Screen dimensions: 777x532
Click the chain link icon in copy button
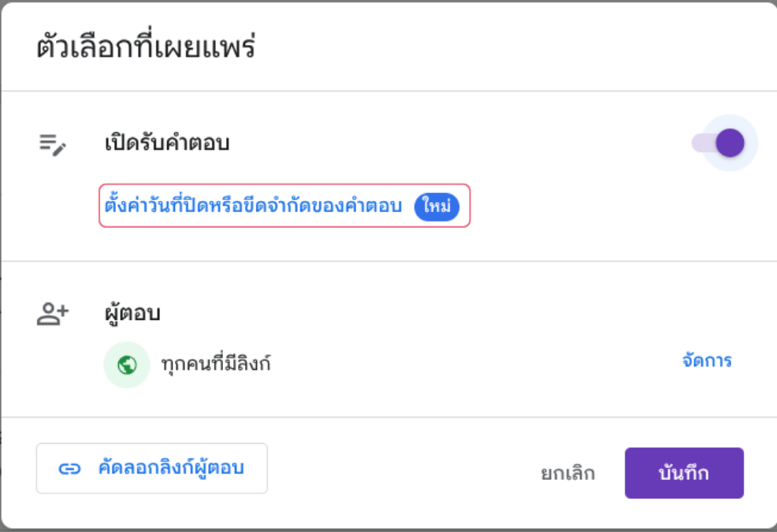[x=70, y=468]
